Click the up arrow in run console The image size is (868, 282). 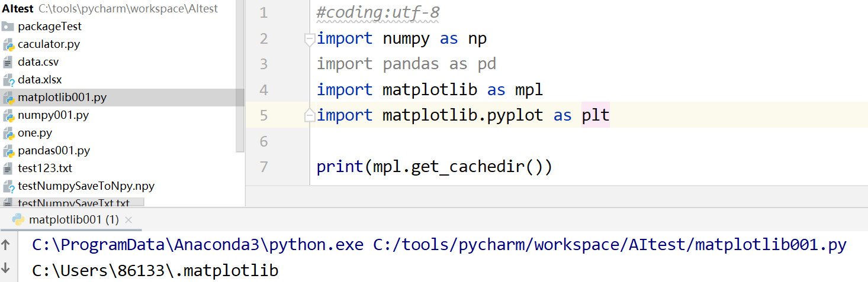coord(6,244)
